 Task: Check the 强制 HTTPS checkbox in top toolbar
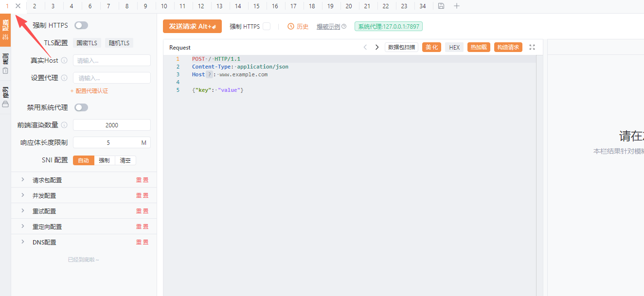click(x=267, y=26)
